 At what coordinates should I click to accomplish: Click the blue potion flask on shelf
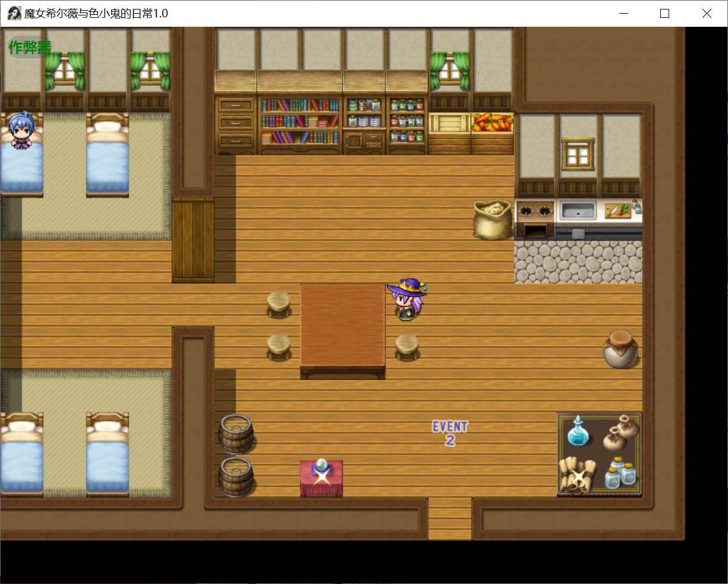click(576, 431)
